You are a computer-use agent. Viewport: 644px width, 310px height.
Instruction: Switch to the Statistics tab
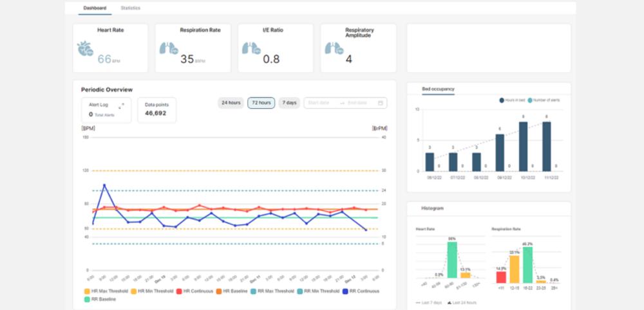click(x=131, y=8)
